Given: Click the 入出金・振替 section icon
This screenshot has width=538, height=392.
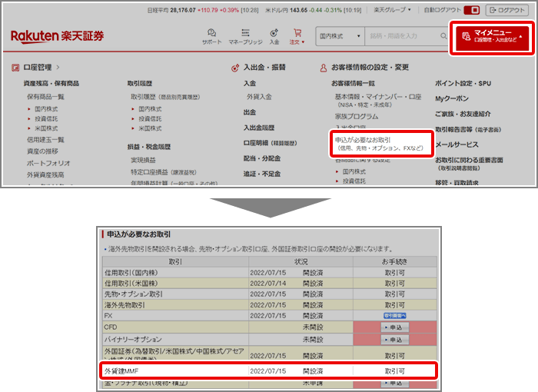Looking at the screenshot, I should [x=235, y=68].
